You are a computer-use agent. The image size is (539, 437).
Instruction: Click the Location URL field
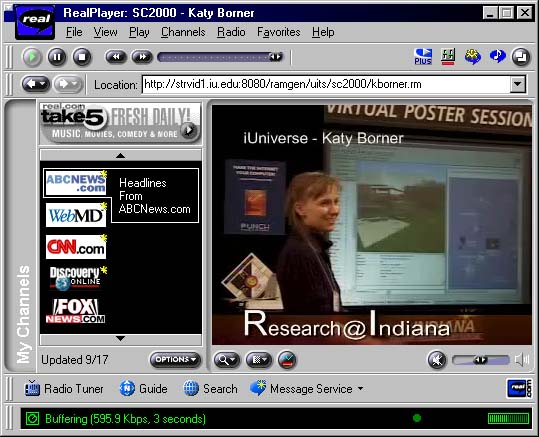[x=326, y=84]
